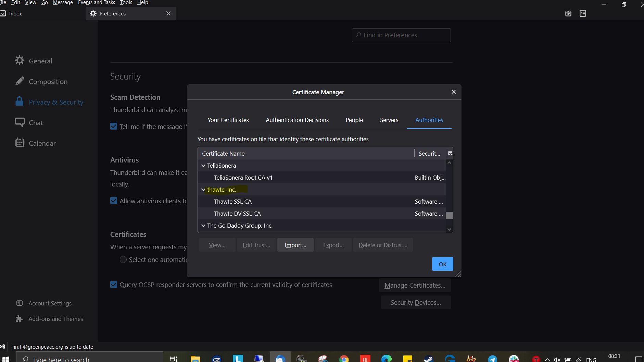Select Thawte DV SSL CA certificate
Viewport: 644px width, 362px height.
322,214
